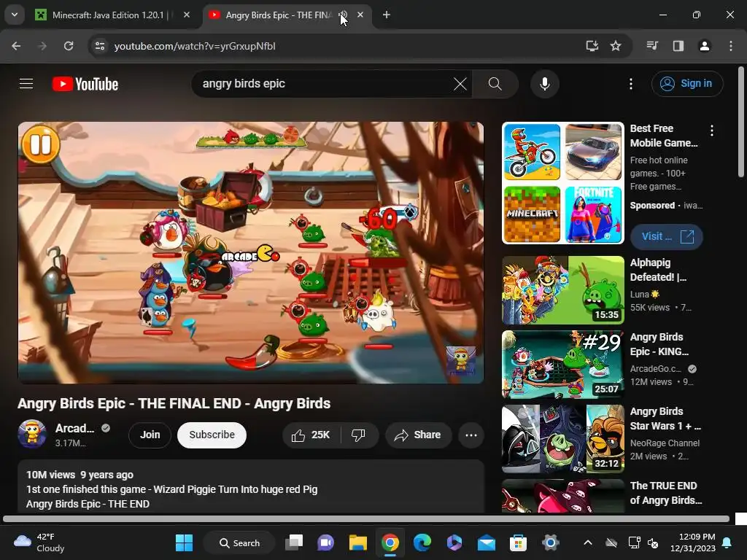Reload the YouTube page
The image size is (747, 560).
(x=69, y=46)
